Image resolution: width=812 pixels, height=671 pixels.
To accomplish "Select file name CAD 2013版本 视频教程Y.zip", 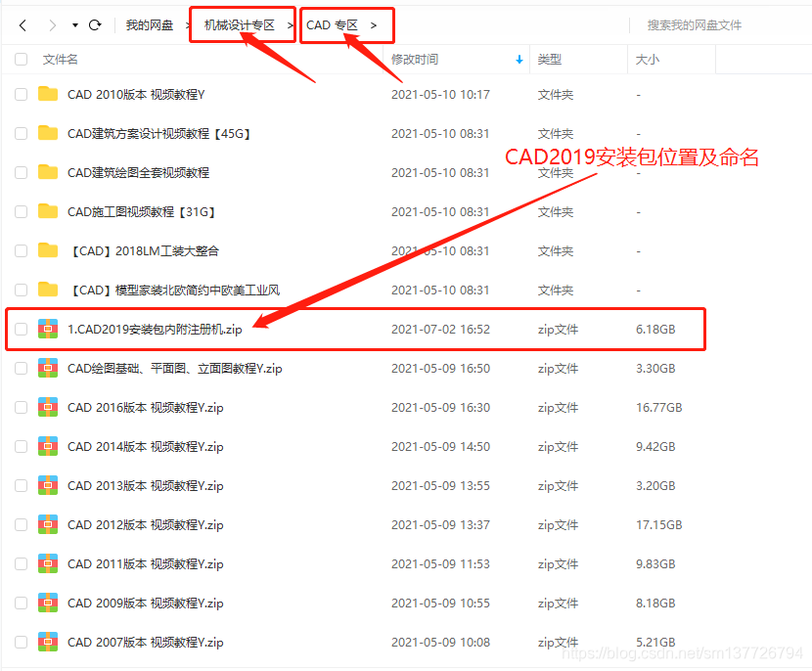I will [x=146, y=486].
